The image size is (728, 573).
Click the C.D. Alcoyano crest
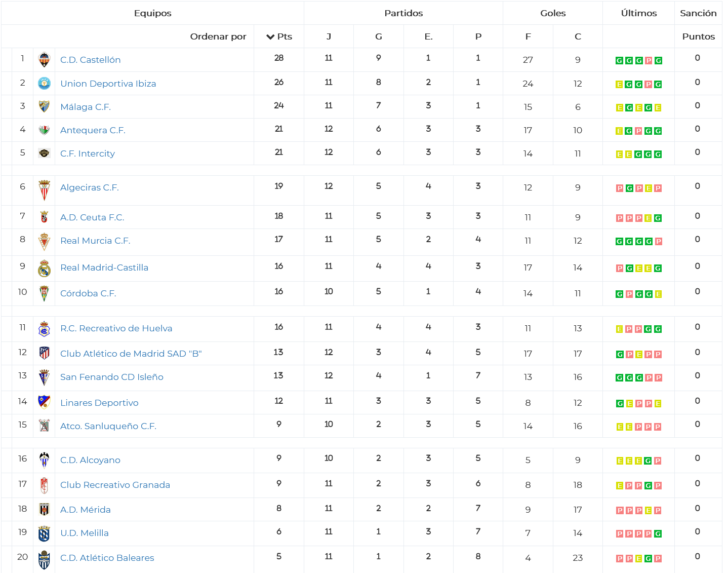click(44, 460)
